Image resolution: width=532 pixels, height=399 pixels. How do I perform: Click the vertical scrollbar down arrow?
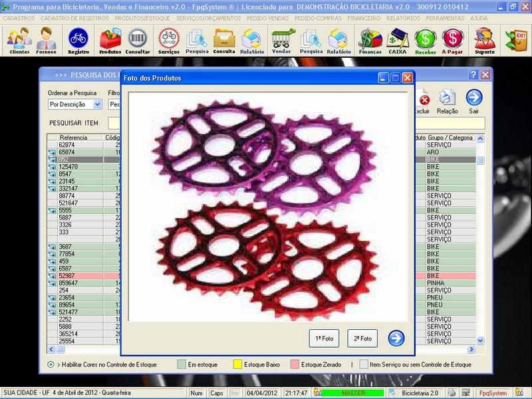(x=480, y=340)
